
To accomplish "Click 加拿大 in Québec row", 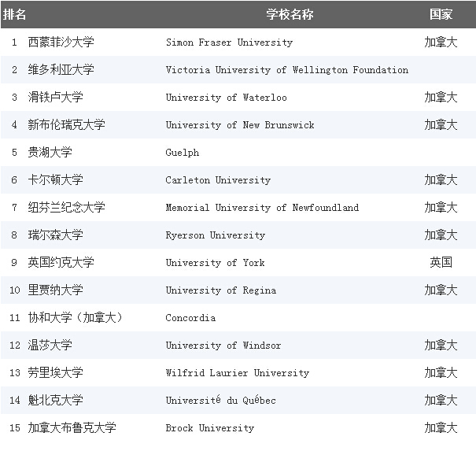I will pyautogui.click(x=441, y=401).
